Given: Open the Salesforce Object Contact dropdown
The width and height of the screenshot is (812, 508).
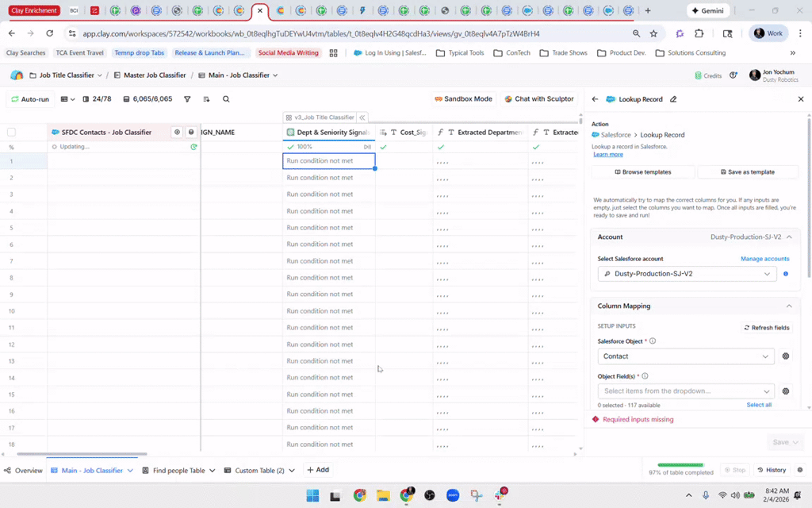Looking at the screenshot, I should point(686,356).
